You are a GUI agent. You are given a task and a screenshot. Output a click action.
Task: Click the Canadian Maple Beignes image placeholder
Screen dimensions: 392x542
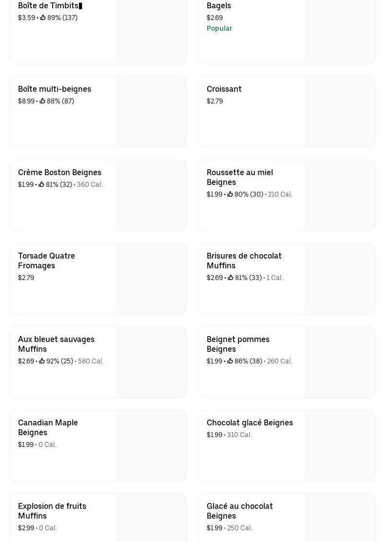tap(151, 445)
